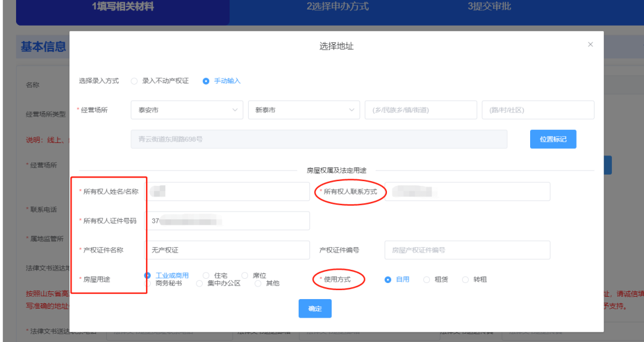
Task: Click the address field showing 青云街道东周路698号
Action: 319,139
